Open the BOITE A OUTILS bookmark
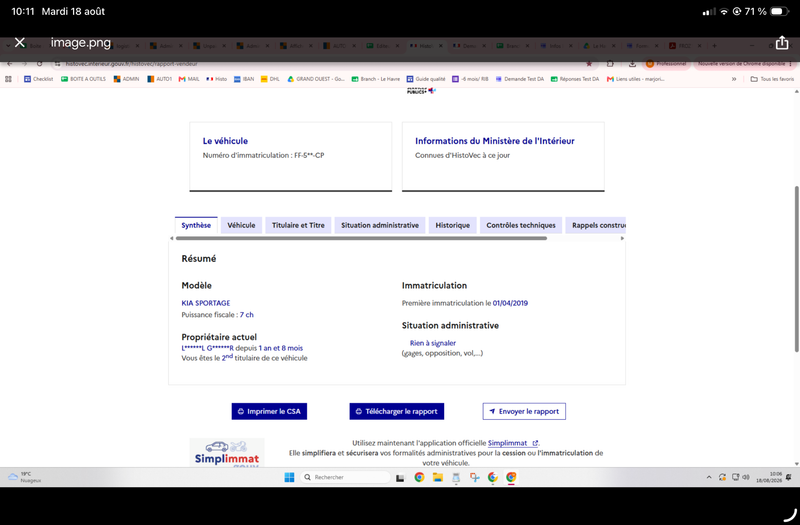 (x=83, y=79)
